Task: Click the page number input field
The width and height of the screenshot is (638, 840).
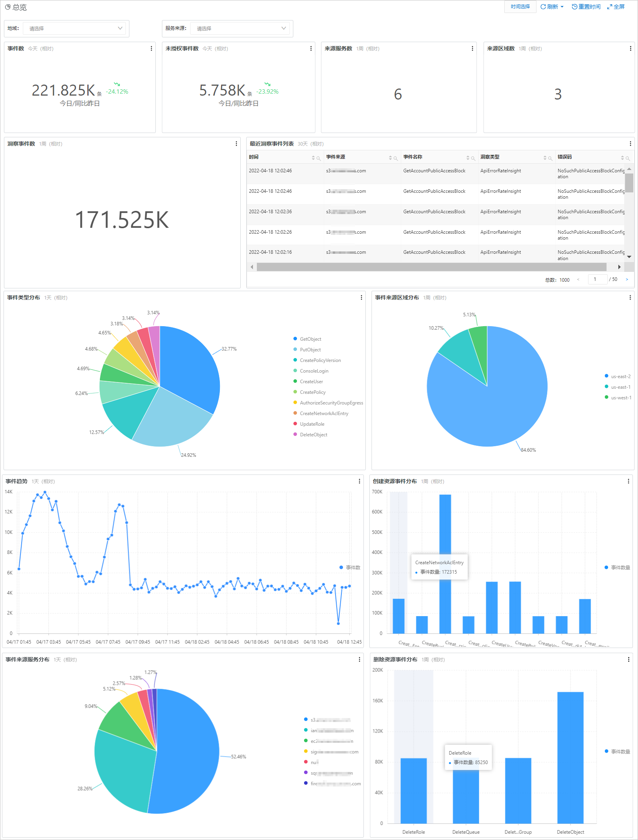Action: tap(597, 279)
